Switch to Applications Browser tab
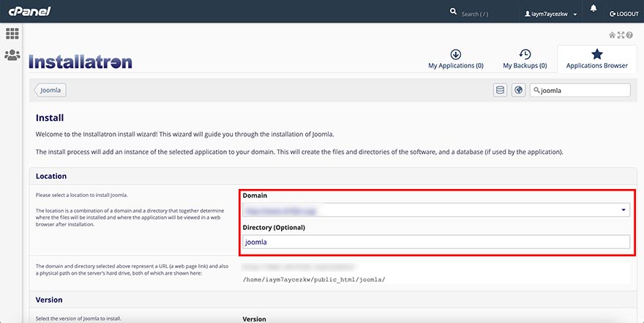This screenshot has height=323, width=644. [x=596, y=59]
